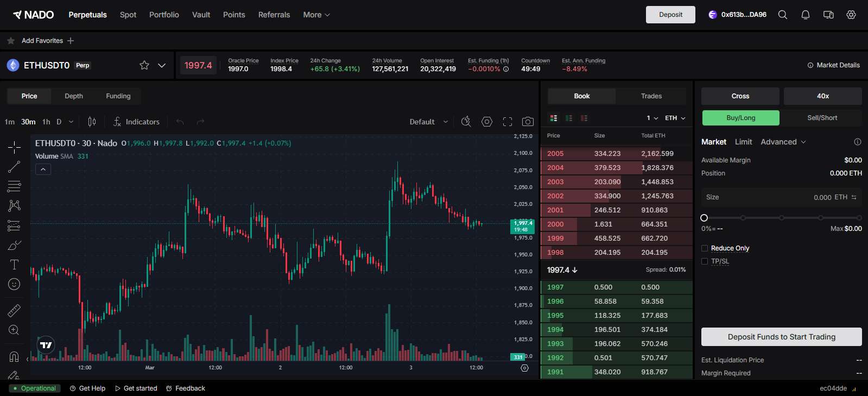This screenshot has width=868, height=396.
Task: Select the text annotation tool
Action: point(14,265)
